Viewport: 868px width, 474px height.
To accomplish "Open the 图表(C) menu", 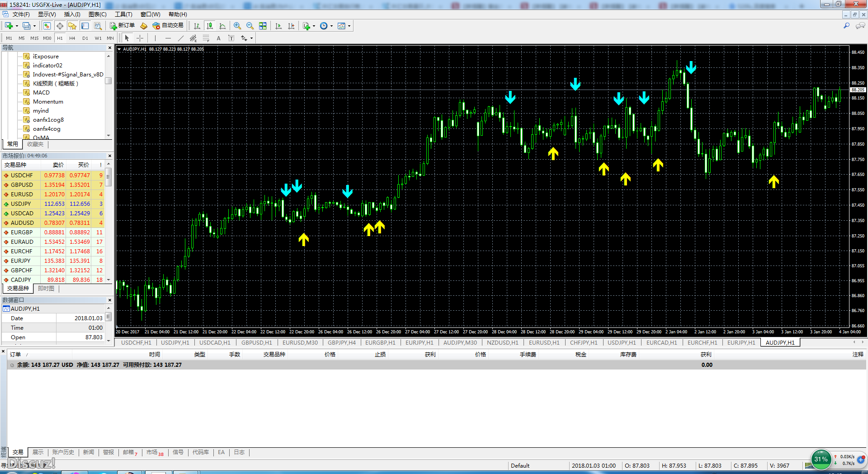I will pos(97,14).
